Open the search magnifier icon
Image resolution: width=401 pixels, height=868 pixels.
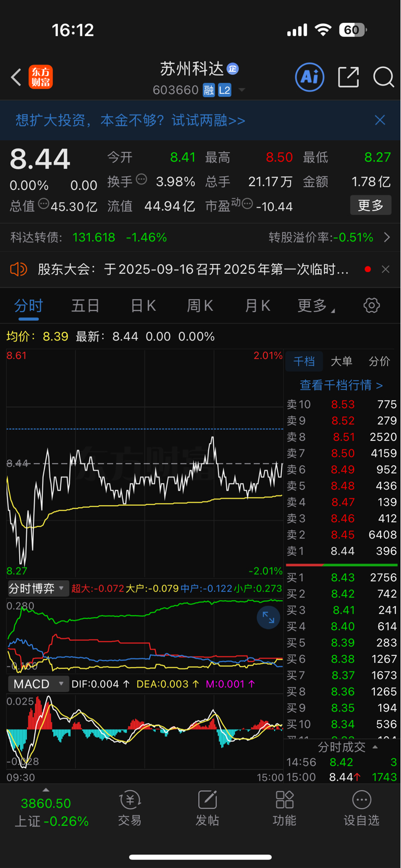[384, 77]
